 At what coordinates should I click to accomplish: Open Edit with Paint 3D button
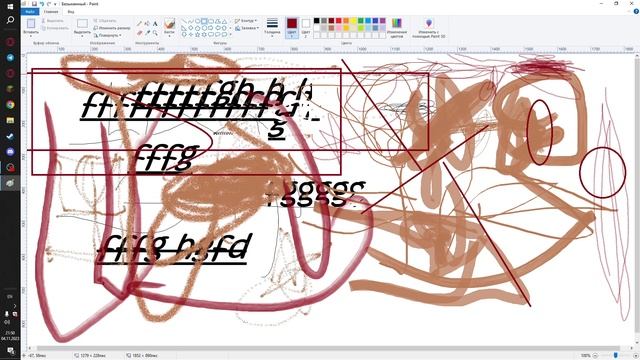pos(429,28)
